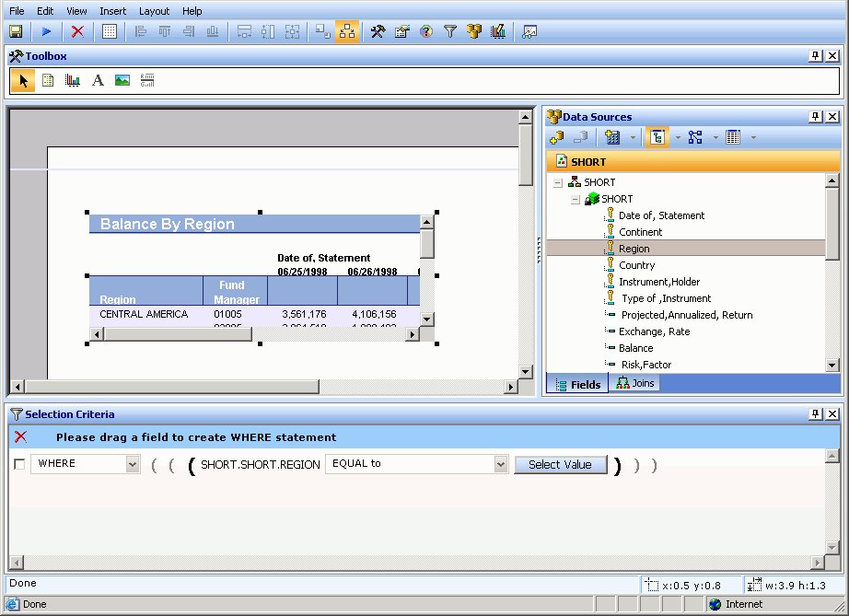The image size is (849, 616).
Task: Select the report tool in Toolbox
Action: [48, 81]
